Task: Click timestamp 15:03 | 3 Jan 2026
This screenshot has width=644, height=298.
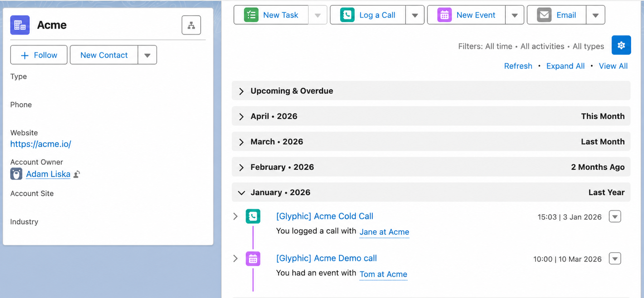Action: [569, 217]
